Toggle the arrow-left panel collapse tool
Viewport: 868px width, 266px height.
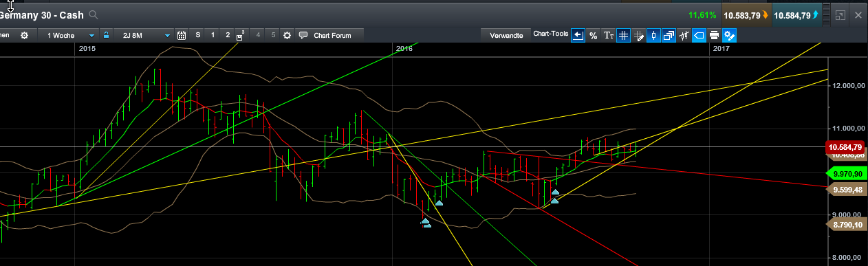coord(578,35)
